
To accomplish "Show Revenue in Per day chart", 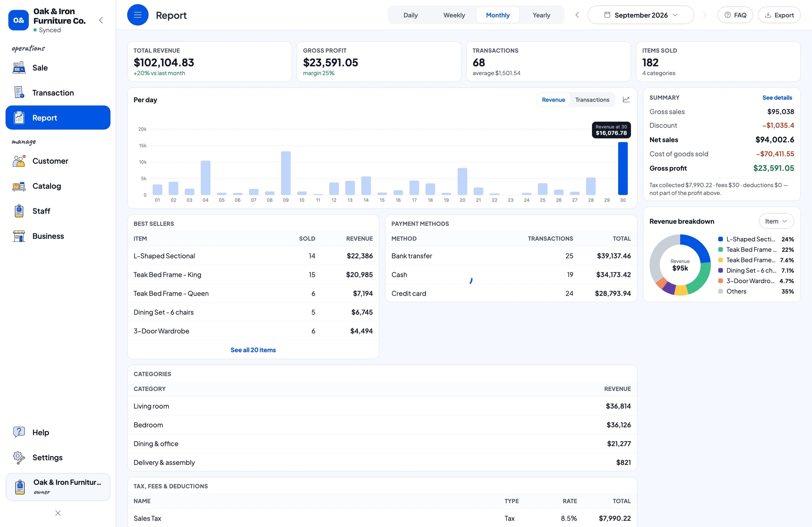I will 554,99.
